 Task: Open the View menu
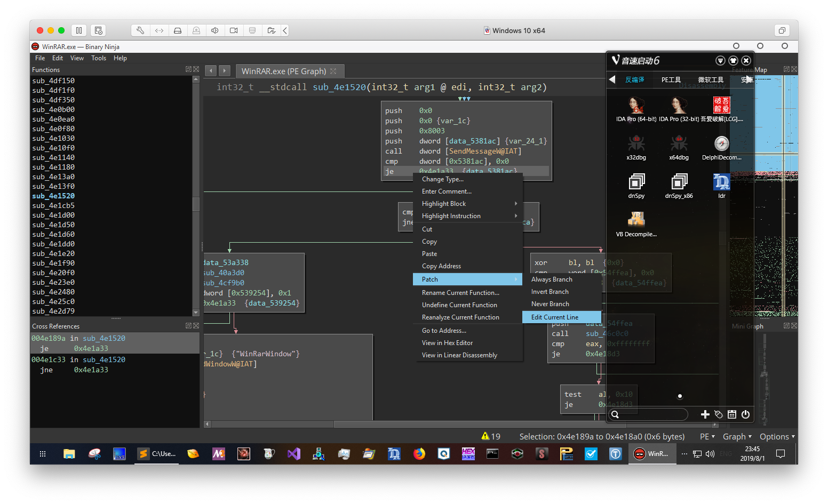click(x=77, y=58)
